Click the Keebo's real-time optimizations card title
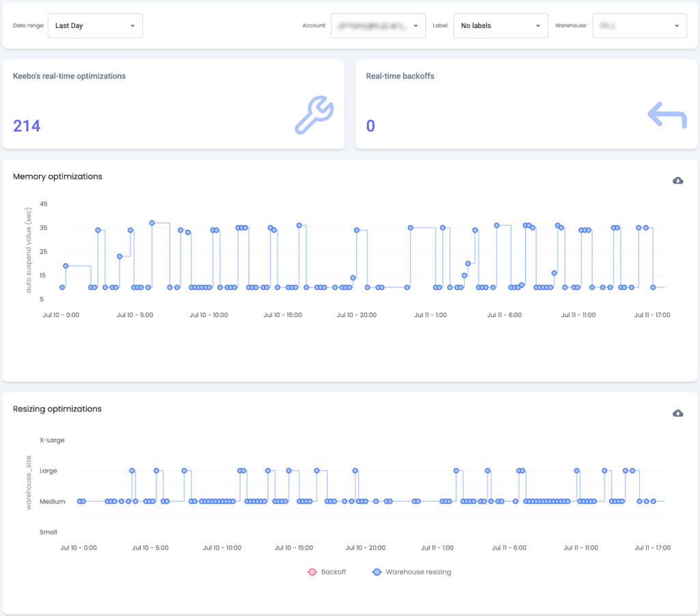700x616 pixels. (x=68, y=76)
